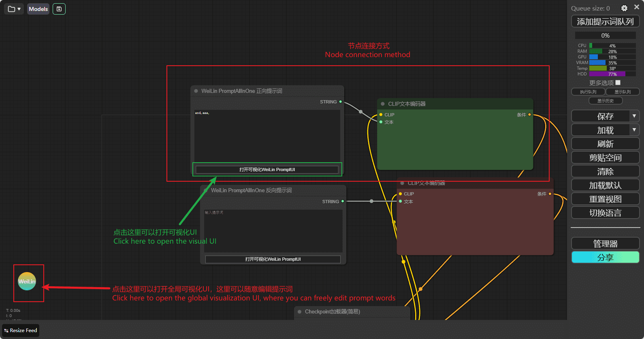Click the 条件 output port on red node
Screen dimensions: 644x339
pos(550,194)
